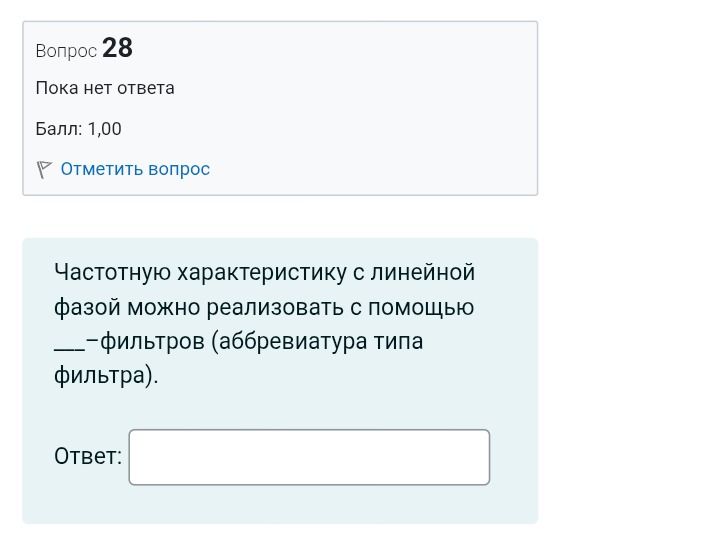Click the 1,00 score value
The image size is (706, 545).
[x=104, y=129]
